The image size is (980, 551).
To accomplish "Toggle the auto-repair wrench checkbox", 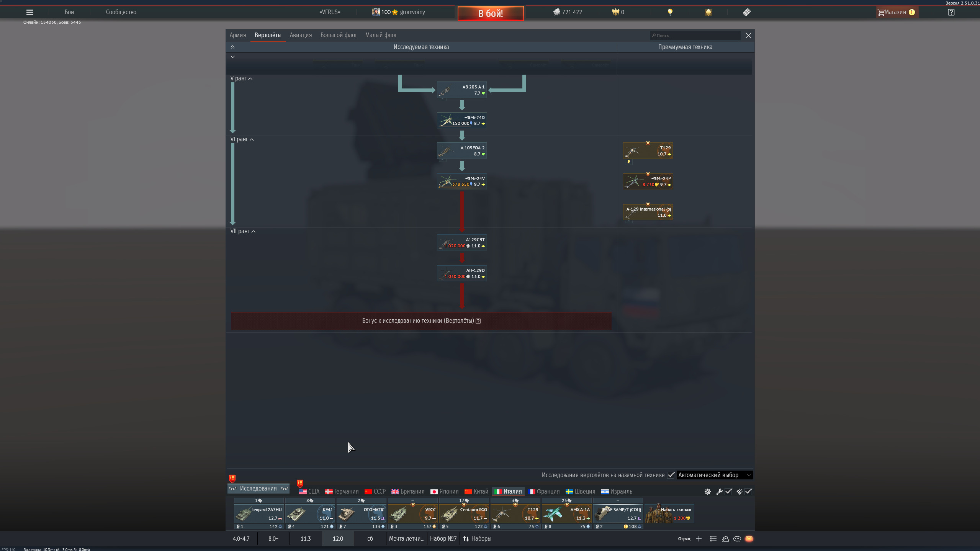I will click(x=729, y=492).
